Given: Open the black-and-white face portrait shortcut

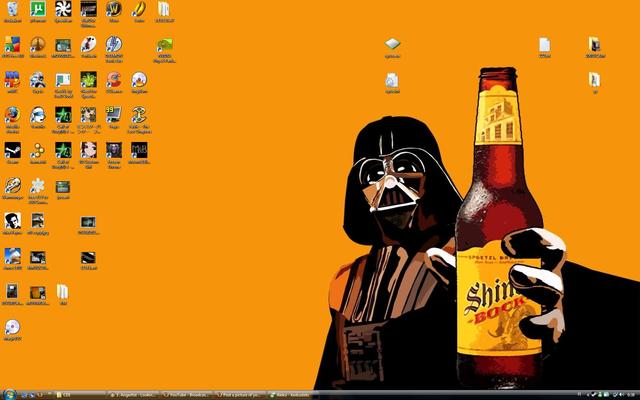Looking at the screenshot, I should pyautogui.click(x=13, y=221).
